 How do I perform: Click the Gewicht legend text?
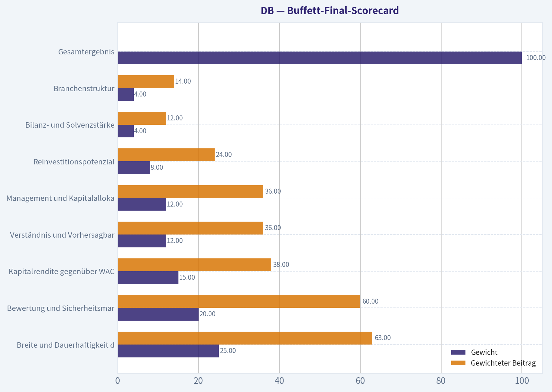pyautogui.click(x=484, y=352)
